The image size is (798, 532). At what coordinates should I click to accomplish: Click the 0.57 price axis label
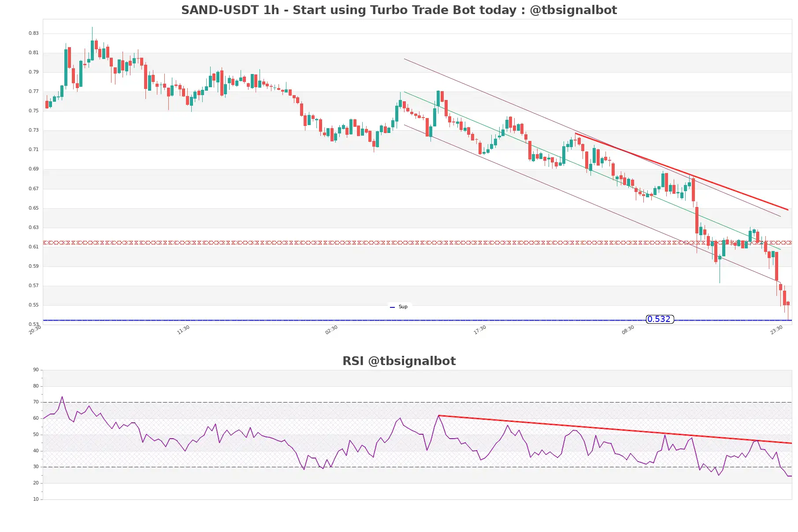tap(33, 286)
